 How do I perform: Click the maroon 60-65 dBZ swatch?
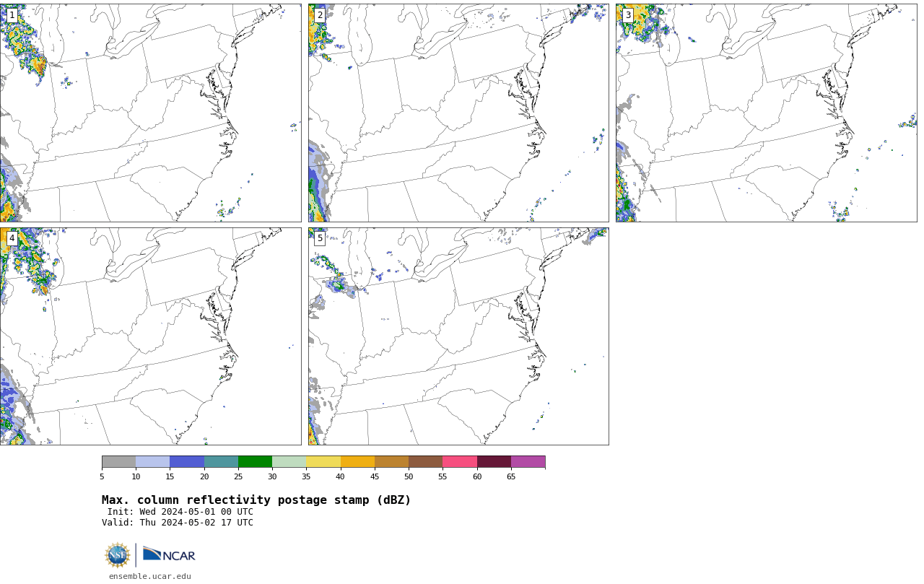point(494,462)
